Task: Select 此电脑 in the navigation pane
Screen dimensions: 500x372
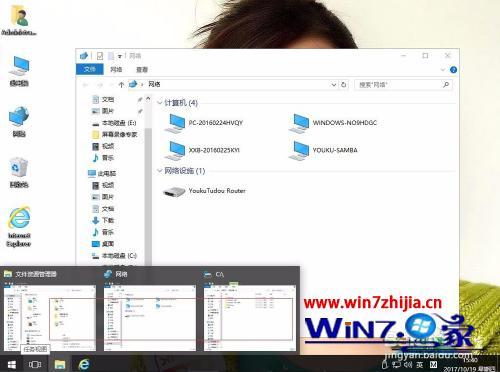Action: (102, 173)
